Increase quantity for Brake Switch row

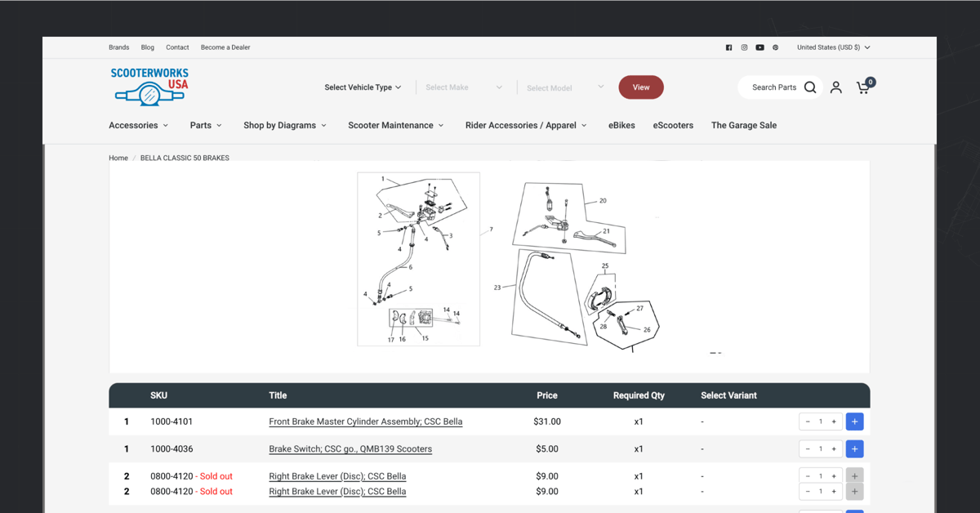pos(834,448)
